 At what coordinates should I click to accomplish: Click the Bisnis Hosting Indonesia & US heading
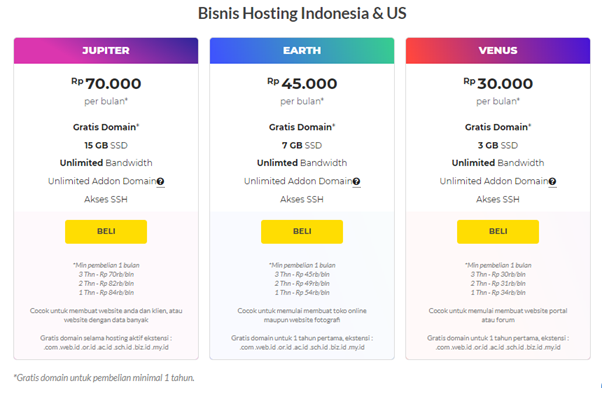click(302, 13)
